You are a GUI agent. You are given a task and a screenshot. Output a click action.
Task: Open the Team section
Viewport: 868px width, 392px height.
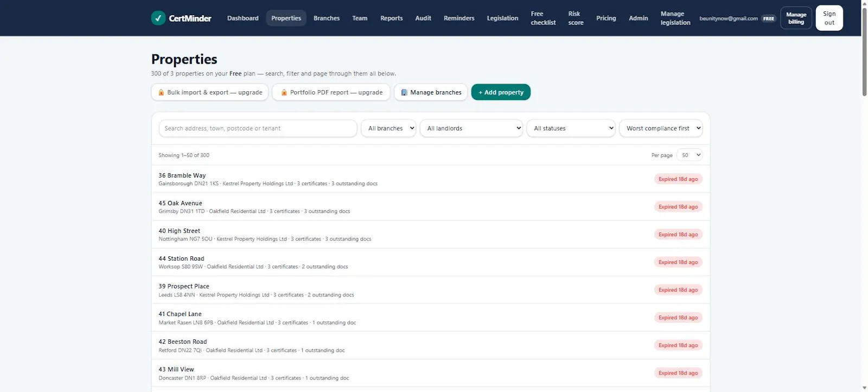tap(360, 18)
